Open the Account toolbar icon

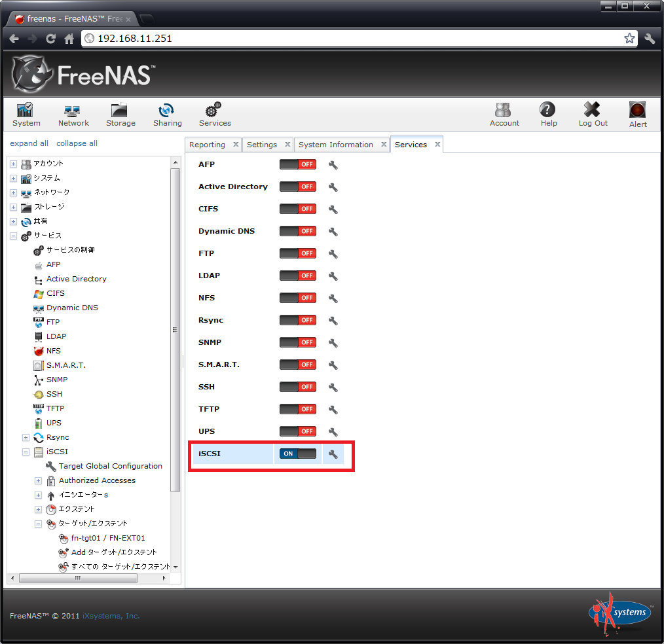pos(504,115)
